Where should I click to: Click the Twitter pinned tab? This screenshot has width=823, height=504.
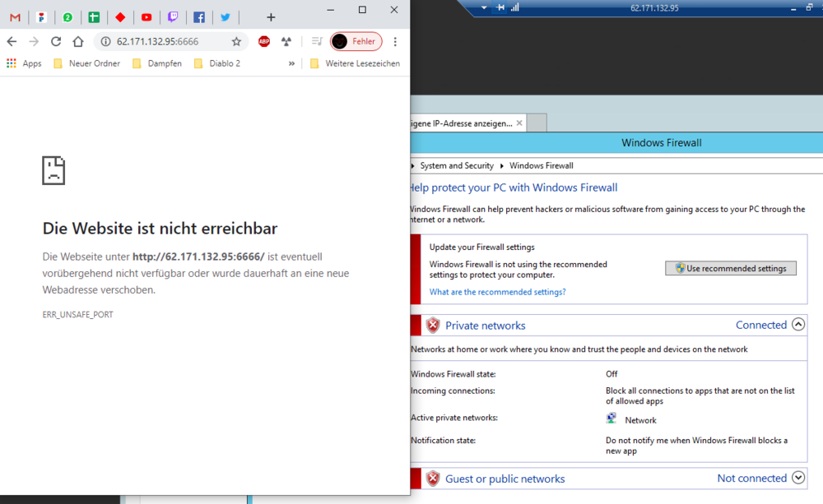pos(226,17)
